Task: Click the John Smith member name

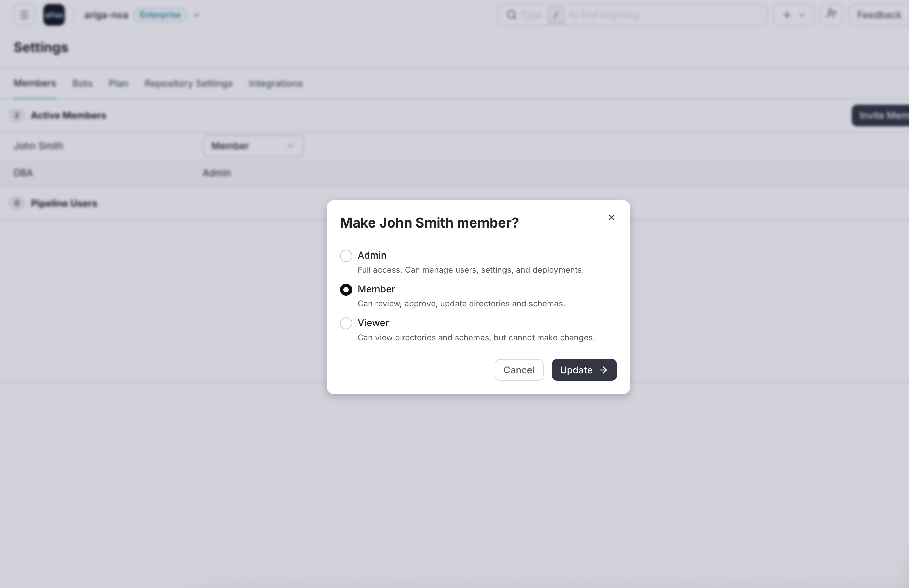Action: pyautogui.click(x=38, y=146)
